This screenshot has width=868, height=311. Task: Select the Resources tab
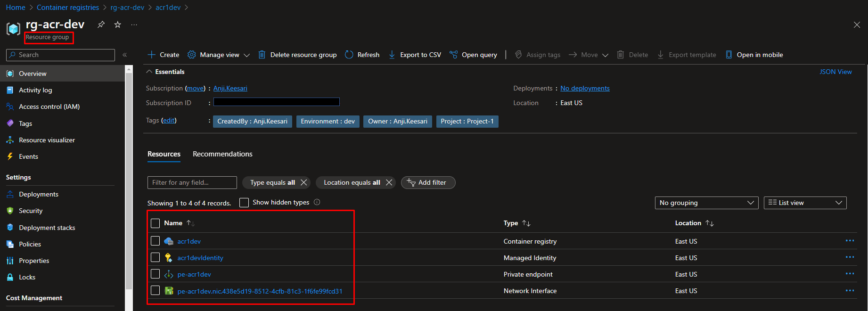[164, 154]
